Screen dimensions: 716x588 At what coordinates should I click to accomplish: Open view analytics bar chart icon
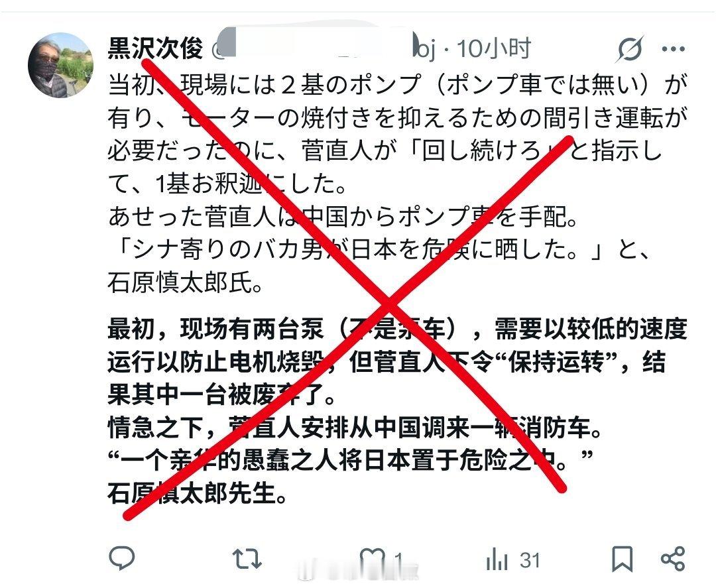[497, 558]
